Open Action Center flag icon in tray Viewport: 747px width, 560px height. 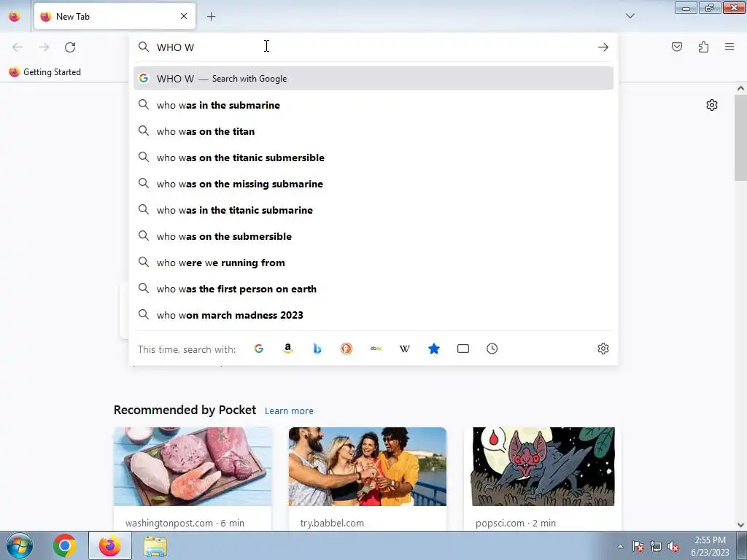tap(638, 546)
